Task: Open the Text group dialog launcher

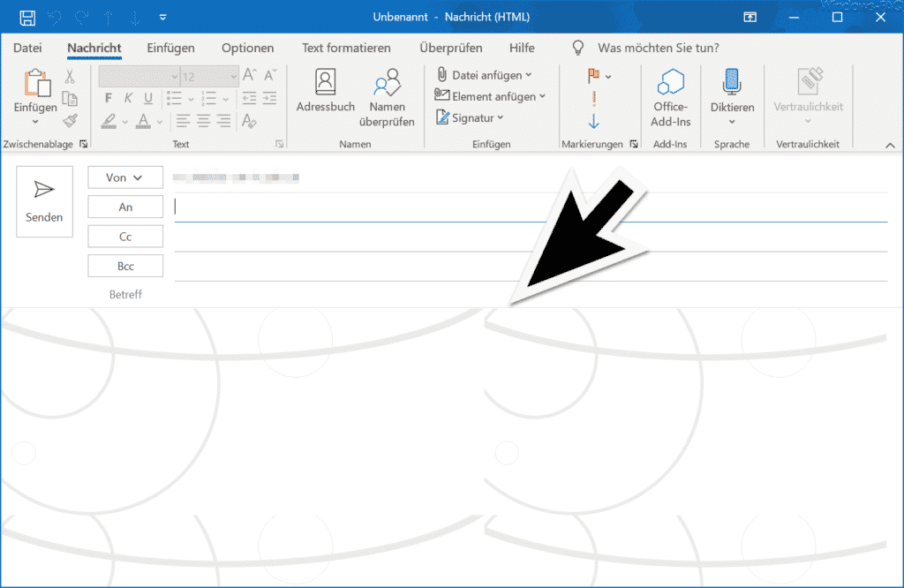Action: pos(280,144)
